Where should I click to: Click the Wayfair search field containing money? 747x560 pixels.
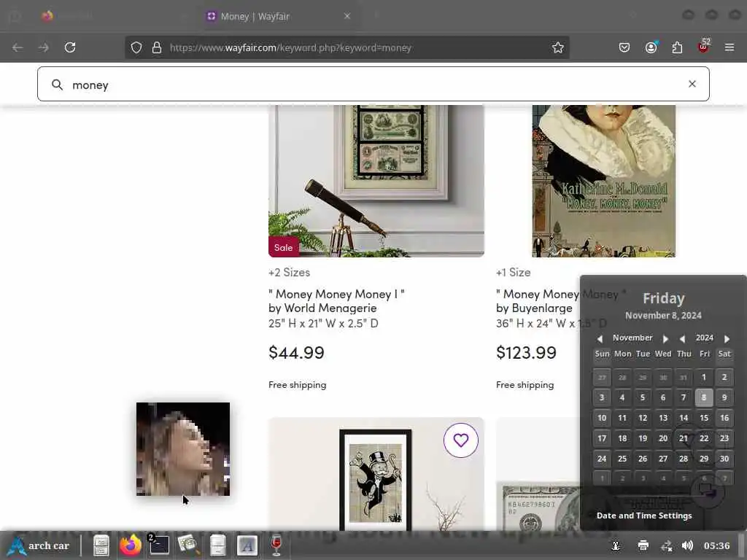pyautogui.click(x=373, y=85)
